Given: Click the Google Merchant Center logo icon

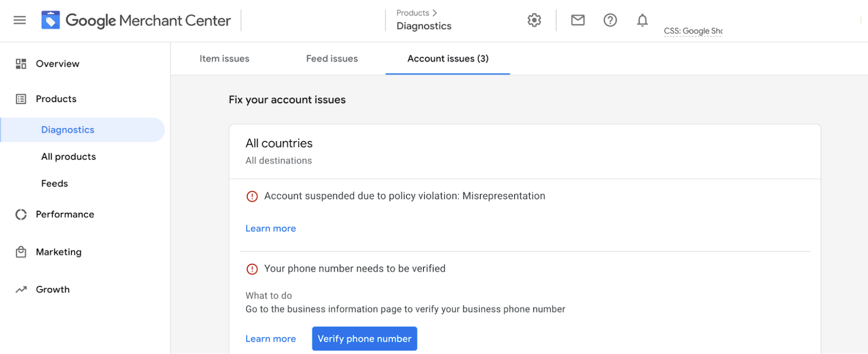Looking at the screenshot, I should tap(50, 21).
